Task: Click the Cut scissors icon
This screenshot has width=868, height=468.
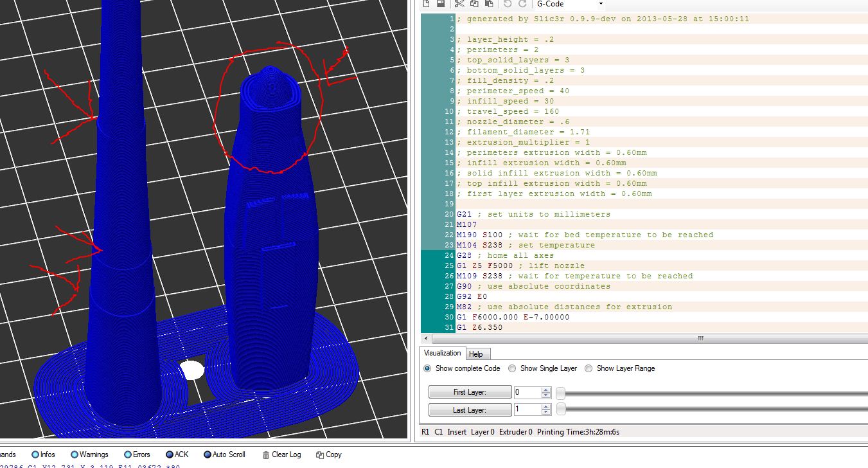Action: point(459,4)
